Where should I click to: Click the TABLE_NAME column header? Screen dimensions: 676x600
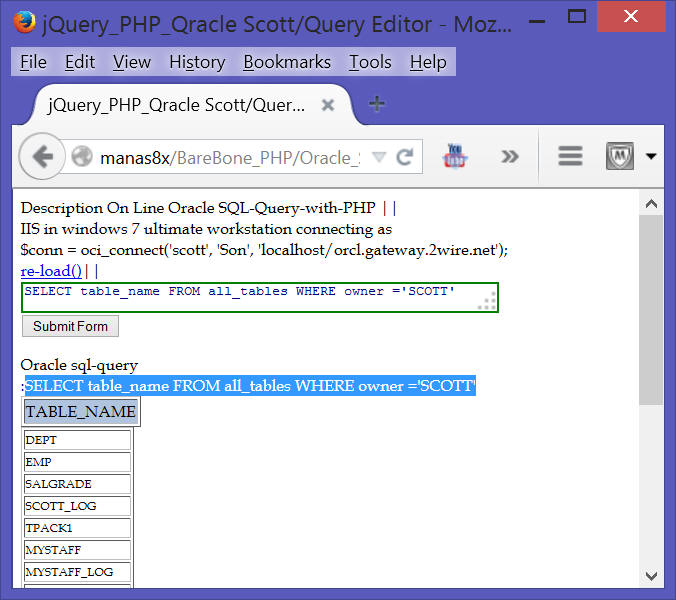click(81, 412)
